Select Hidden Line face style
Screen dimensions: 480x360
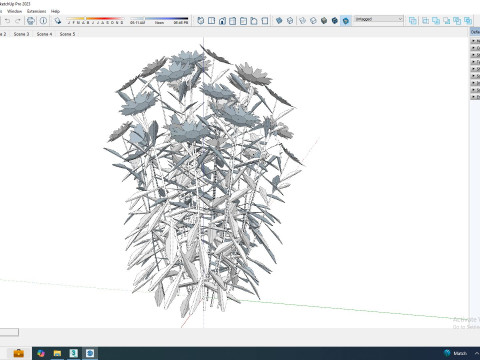pyautogui.click(x=313, y=21)
